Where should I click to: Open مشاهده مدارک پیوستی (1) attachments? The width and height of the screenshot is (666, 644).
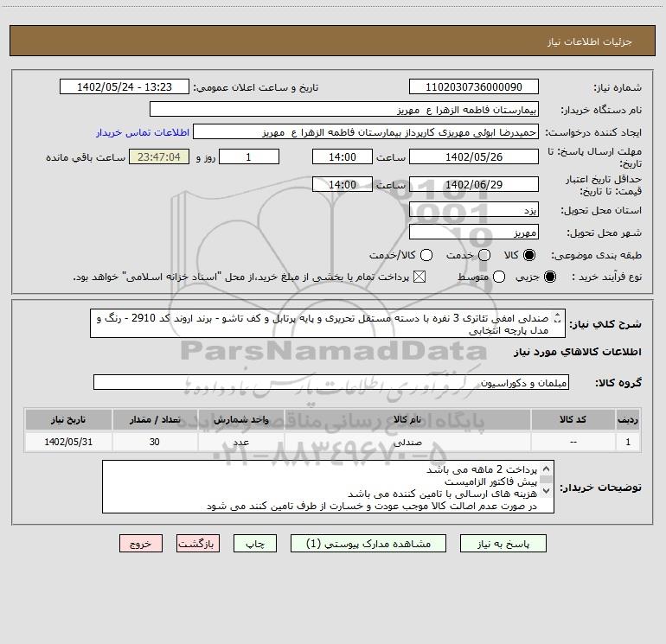[368, 544]
